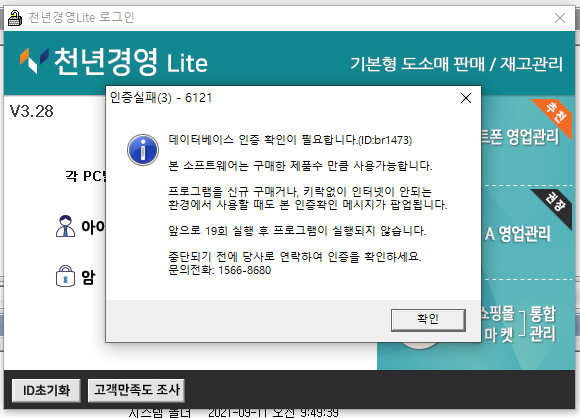Close the 인증실패(3) - 6121 dialog
Image resolution: width=580 pixels, height=418 pixels.
pyautogui.click(x=466, y=98)
